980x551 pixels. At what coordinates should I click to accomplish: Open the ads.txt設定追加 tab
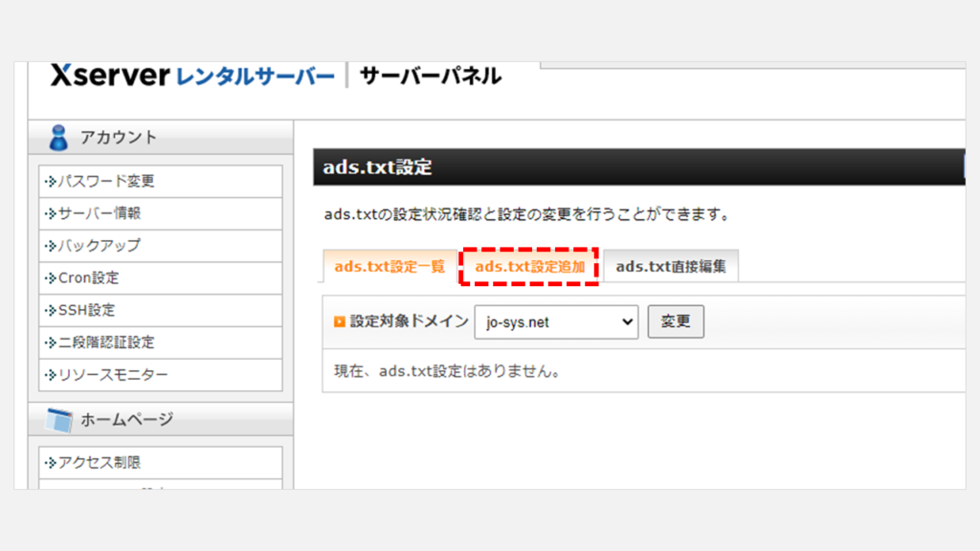pyautogui.click(x=529, y=267)
